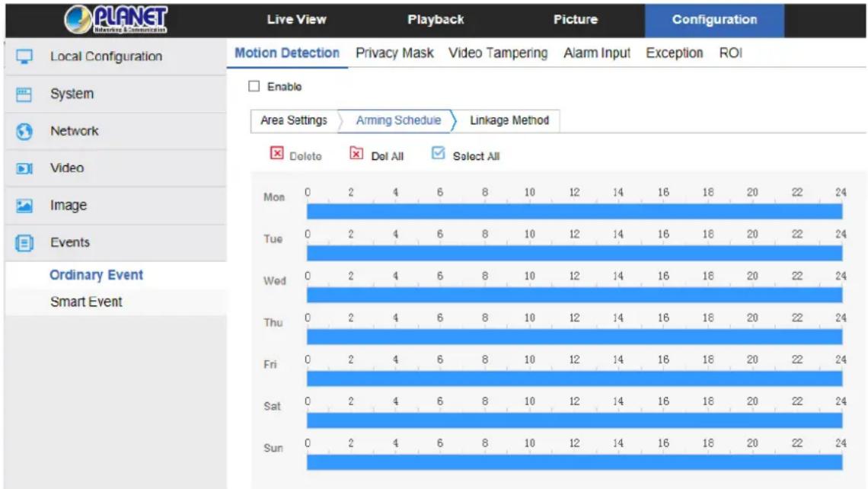Switch to ROI tab
This screenshot has width=868, height=489.
(731, 53)
